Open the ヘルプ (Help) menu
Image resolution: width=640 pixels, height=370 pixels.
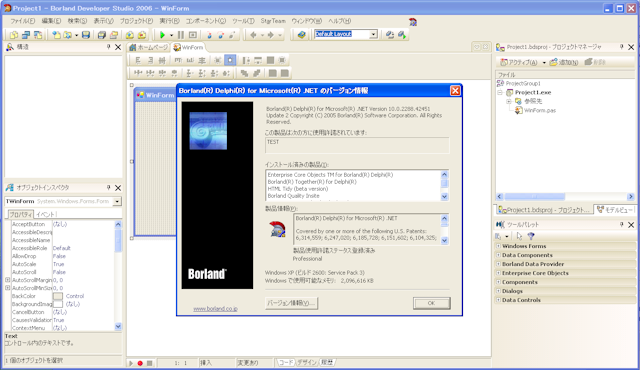coord(340,21)
